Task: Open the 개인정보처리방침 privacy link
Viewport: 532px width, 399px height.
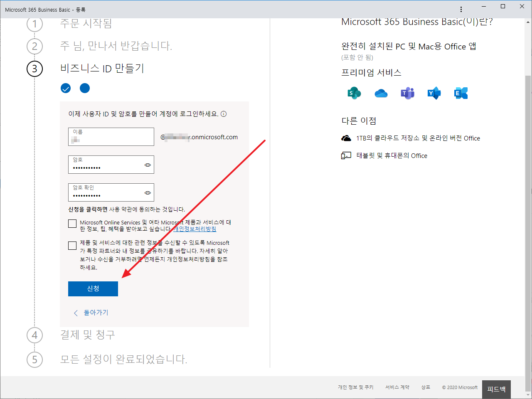Action: (x=195, y=229)
